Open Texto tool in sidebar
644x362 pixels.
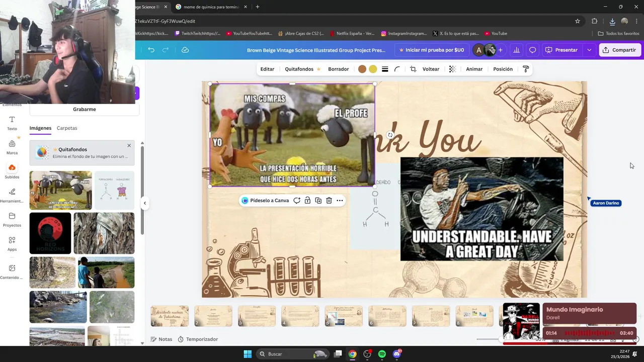pyautogui.click(x=12, y=123)
